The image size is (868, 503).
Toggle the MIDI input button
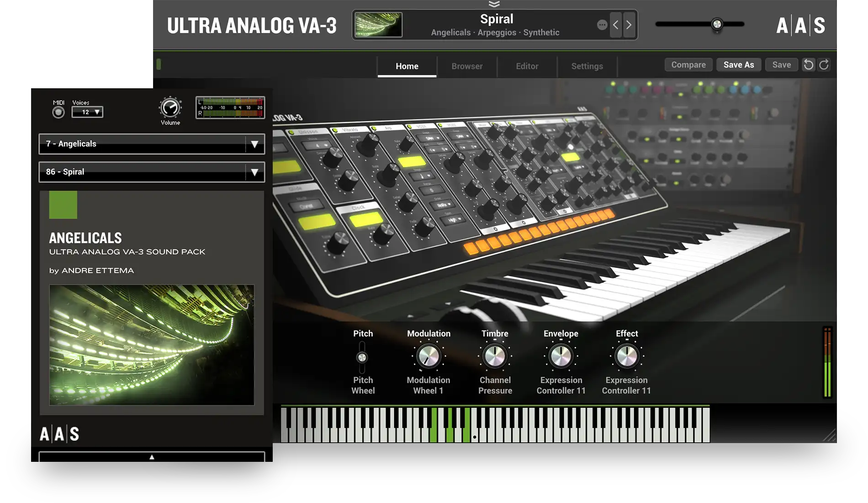pos(58,111)
